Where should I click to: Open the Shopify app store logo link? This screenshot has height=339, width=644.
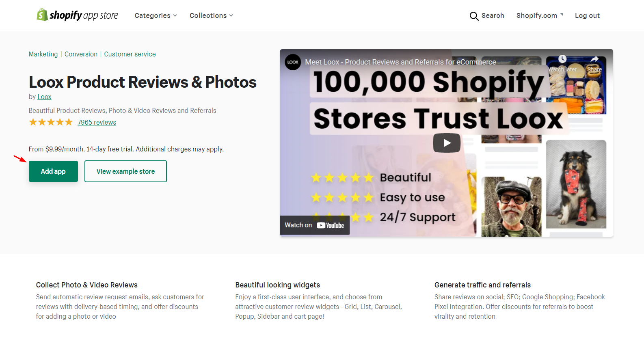point(77,15)
